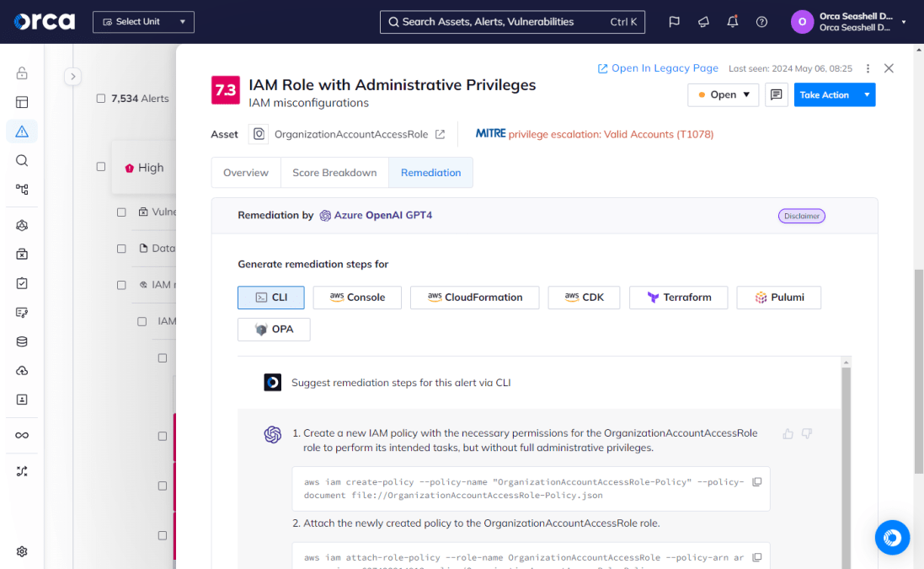Copy the attach-role-policy command
Viewport: 924px width, 569px height.
(x=757, y=557)
